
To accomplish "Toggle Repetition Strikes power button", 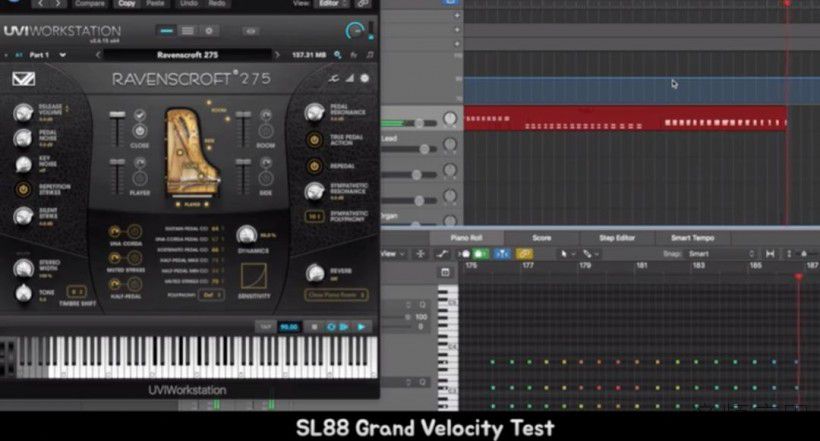I will (x=23, y=189).
